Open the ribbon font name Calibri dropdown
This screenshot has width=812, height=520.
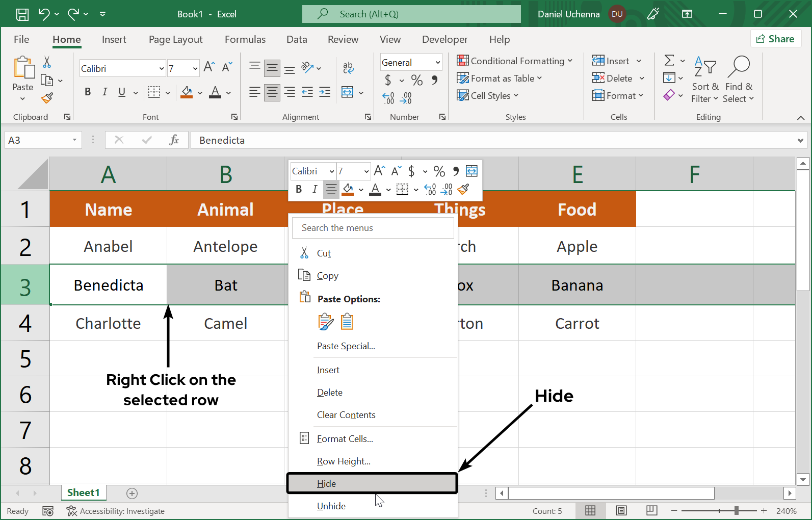[162, 68]
